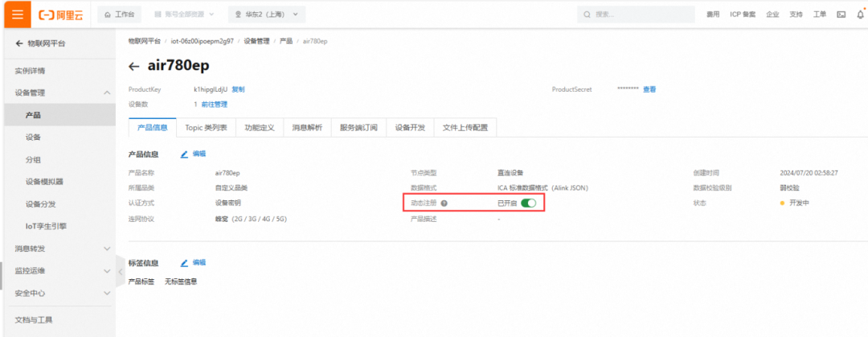Open the 企业 top menu
868x337 pixels.
772,14
